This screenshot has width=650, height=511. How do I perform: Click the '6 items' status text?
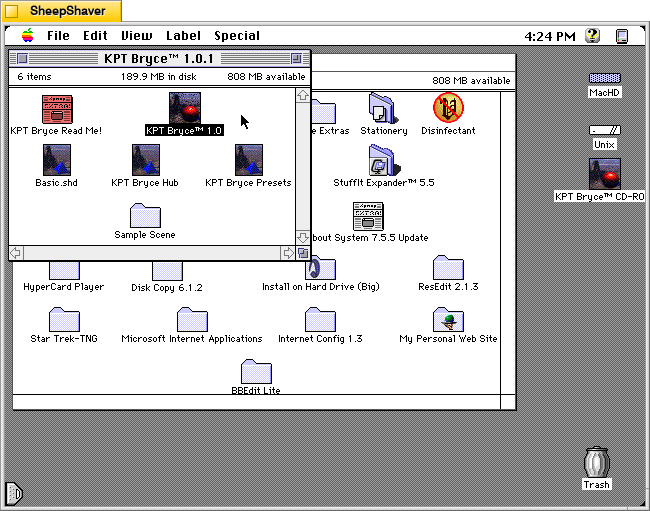[x=34, y=77]
